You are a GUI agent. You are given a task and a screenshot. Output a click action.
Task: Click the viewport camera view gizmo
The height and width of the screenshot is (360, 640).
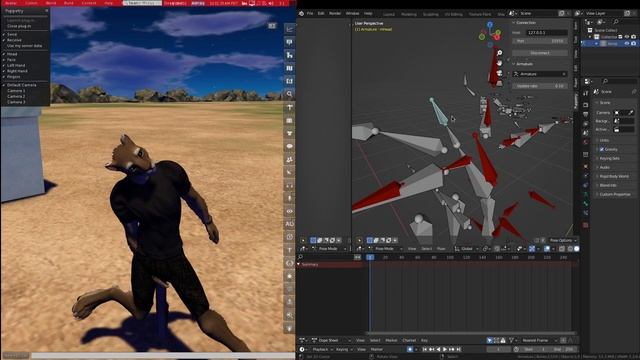click(499, 73)
